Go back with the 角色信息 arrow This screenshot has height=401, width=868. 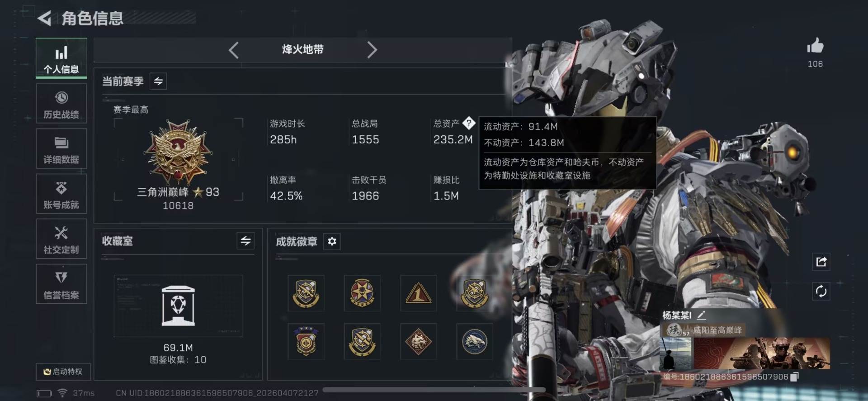44,19
